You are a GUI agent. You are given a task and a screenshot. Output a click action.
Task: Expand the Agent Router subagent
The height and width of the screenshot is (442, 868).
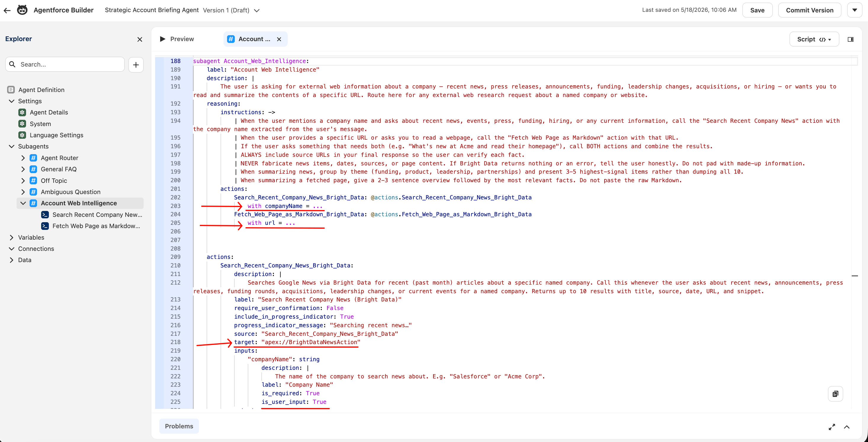(23, 158)
